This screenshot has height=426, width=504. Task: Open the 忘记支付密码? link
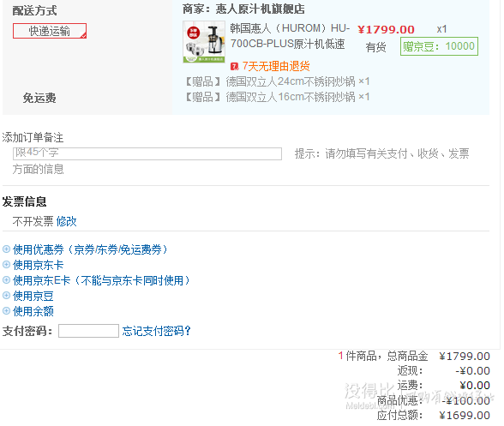click(157, 331)
